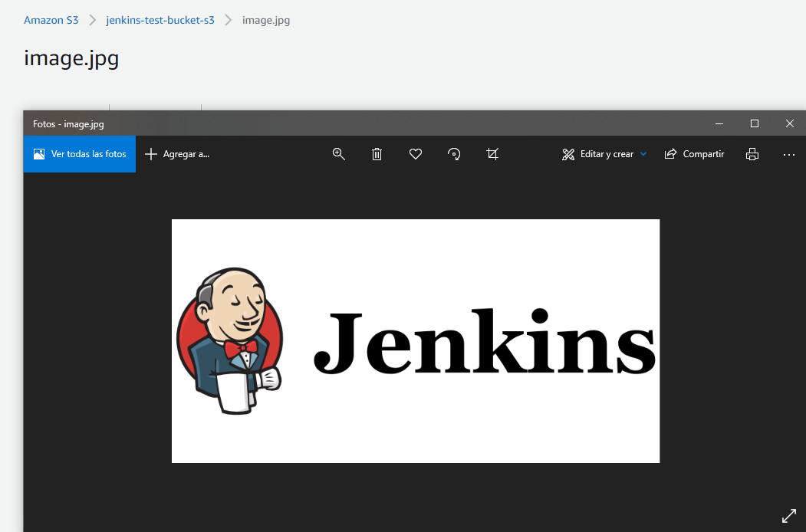The width and height of the screenshot is (806, 532).
Task: Open the See more (...) menu
Action: point(788,153)
